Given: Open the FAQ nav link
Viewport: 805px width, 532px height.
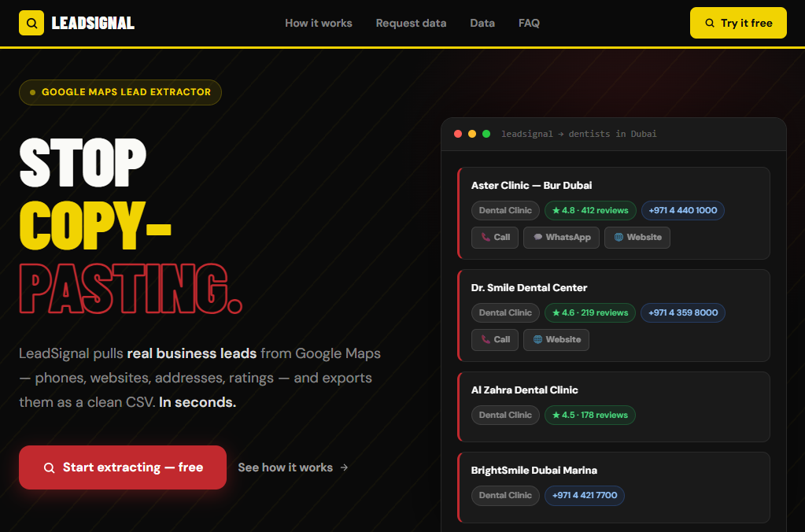Looking at the screenshot, I should coord(529,23).
